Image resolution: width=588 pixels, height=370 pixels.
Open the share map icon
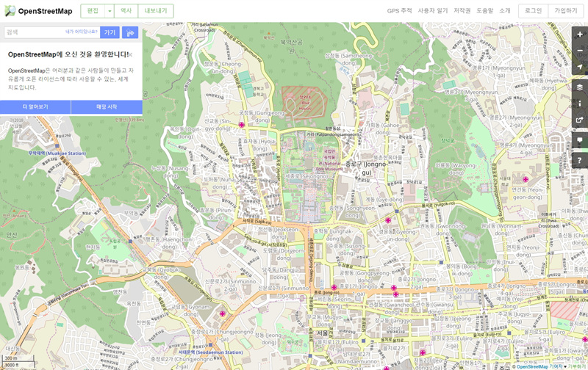click(x=580, y=120)
